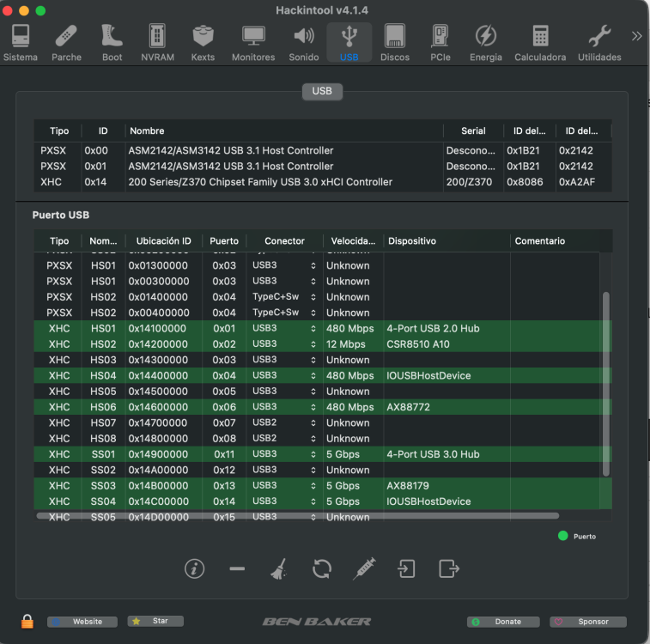Click the Star button

(155, 621)
